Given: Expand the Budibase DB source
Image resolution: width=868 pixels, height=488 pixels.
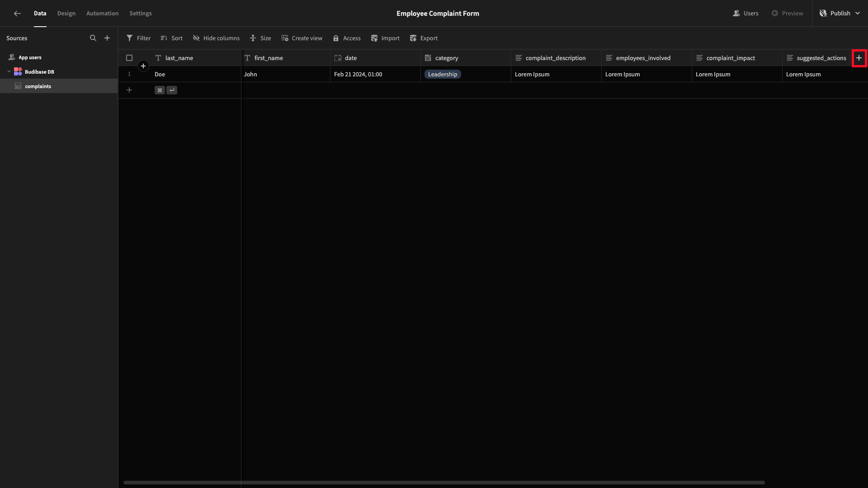Looking at the screenshot, I should [x=8, y=71].
